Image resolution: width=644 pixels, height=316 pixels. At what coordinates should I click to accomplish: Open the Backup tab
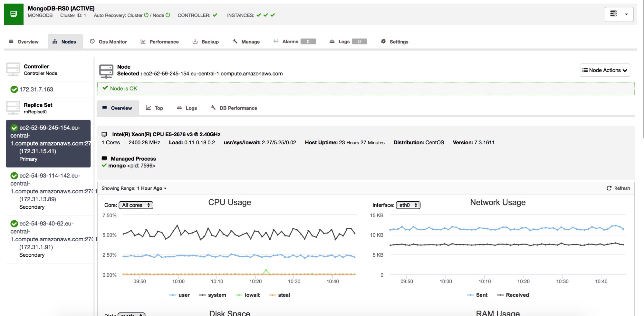[x=206, y=42]
